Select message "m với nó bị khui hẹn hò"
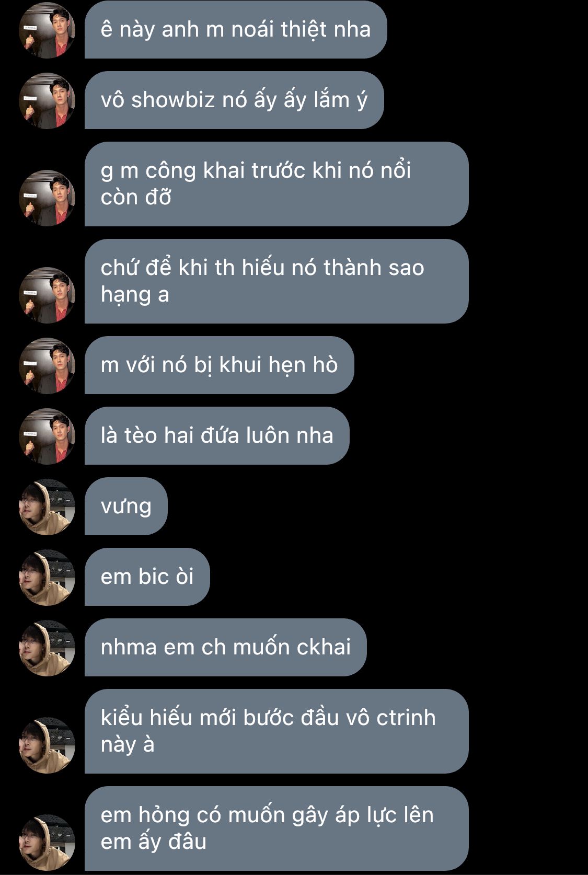The height and width of the screenshot is (875, 588). 220,365
